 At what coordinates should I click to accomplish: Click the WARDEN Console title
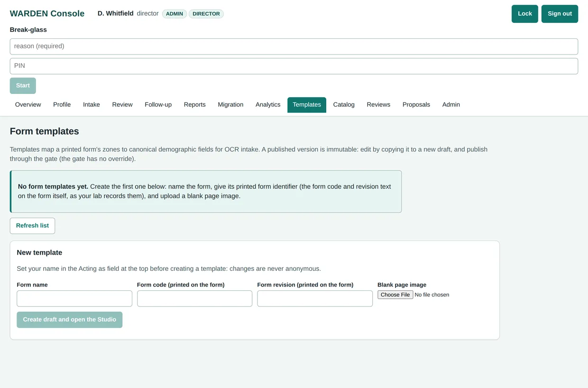click(47, 14)
